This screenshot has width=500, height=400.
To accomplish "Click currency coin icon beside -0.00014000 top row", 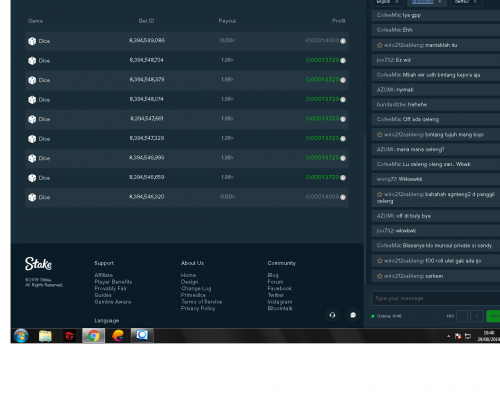I will (x=343, y=41).
